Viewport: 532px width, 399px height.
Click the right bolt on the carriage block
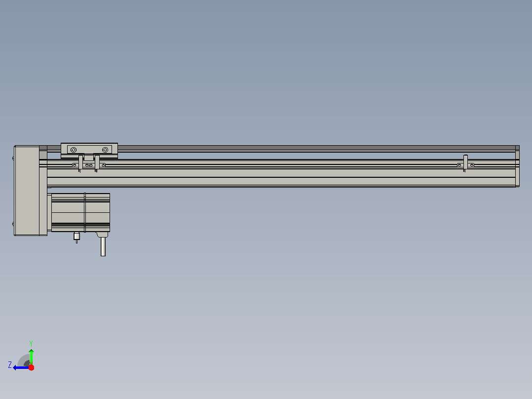pyautogui.click(x=105, y=150)
